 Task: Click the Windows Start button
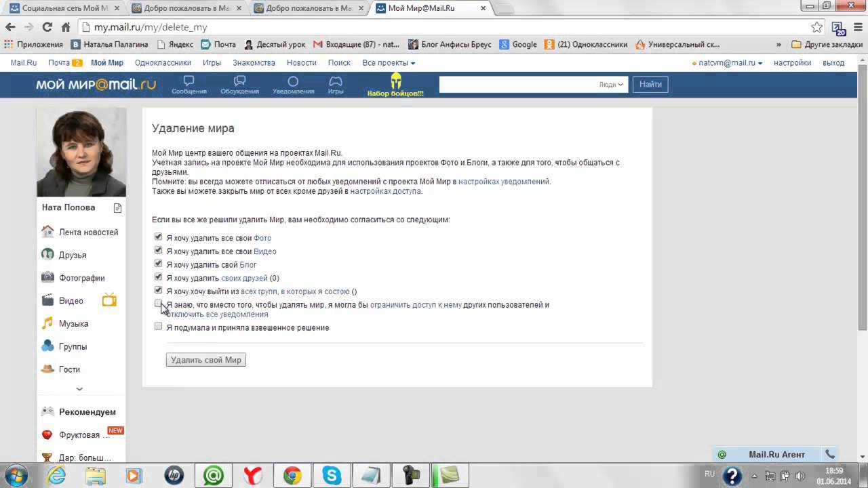point(16,475)
